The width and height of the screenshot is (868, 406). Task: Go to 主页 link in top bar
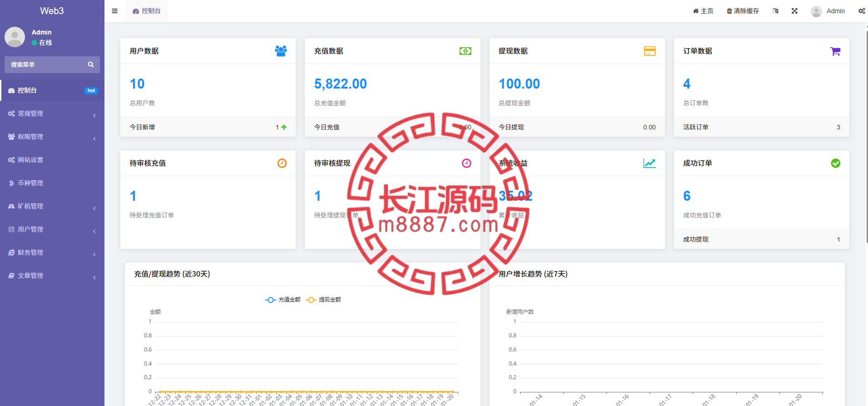pyautogui.click(x=703, y=11)
